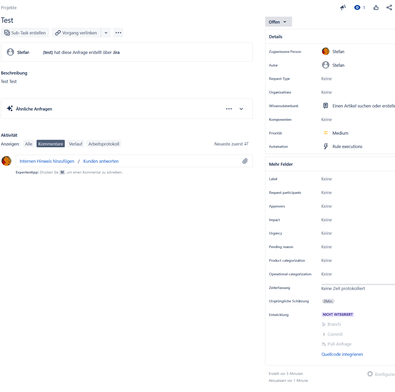Image resolution: width=395 pixels, height=392 pixels.
Task: Click the Label value Keine
Action: coord(327,179)
